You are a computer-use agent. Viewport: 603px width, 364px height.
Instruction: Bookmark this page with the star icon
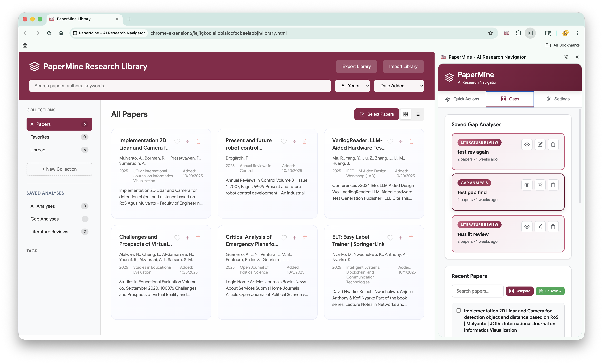490,33
